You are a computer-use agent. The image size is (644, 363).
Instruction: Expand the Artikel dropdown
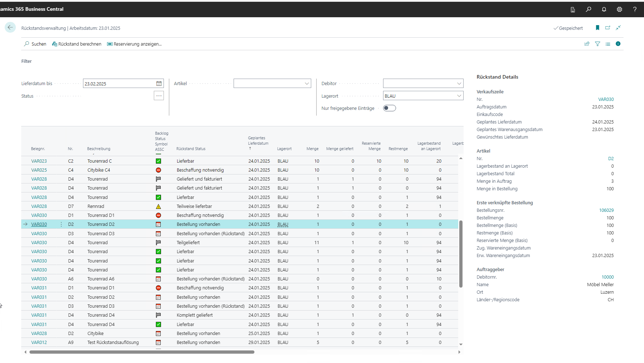[x=307, y=84]
